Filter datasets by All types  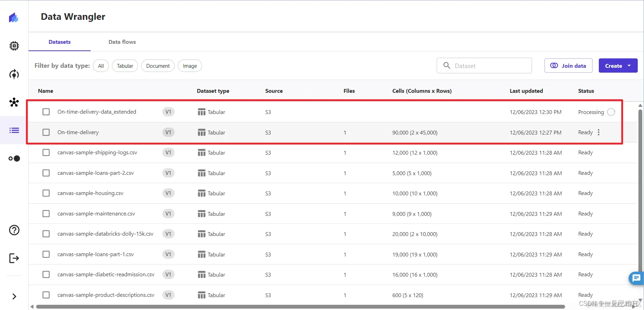click(101, 66)
